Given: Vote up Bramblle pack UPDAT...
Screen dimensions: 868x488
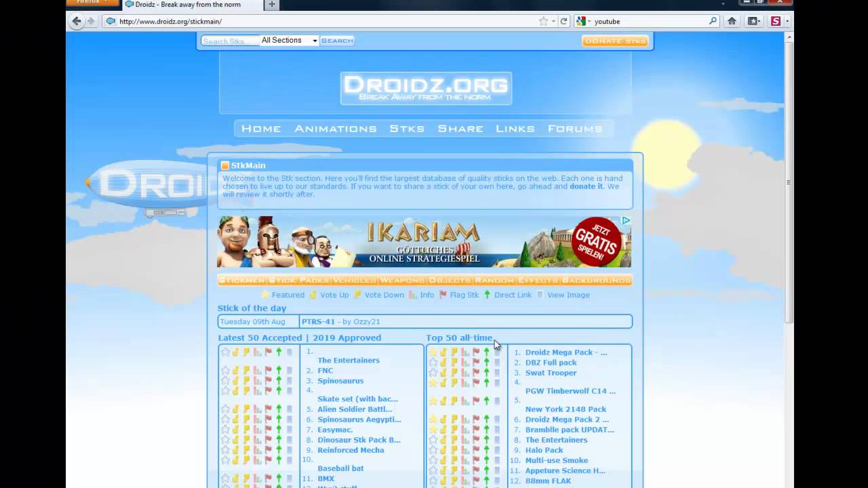Looking at the screenshot, I should pos(443,429).
